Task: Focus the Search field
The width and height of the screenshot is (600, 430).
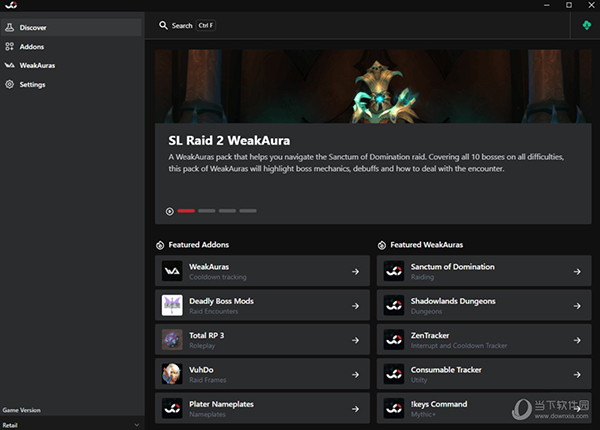Action: [x=187, y=26]
